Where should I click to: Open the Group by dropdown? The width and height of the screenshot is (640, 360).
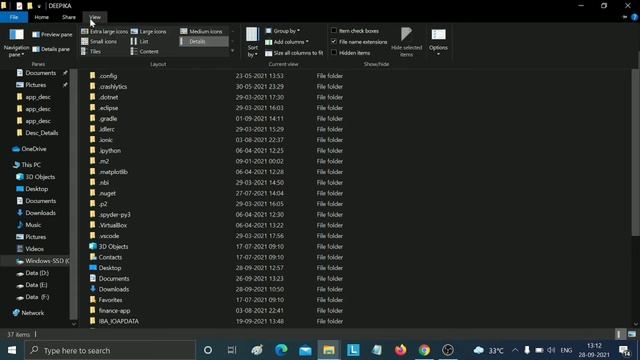click(x=283, y=31)
